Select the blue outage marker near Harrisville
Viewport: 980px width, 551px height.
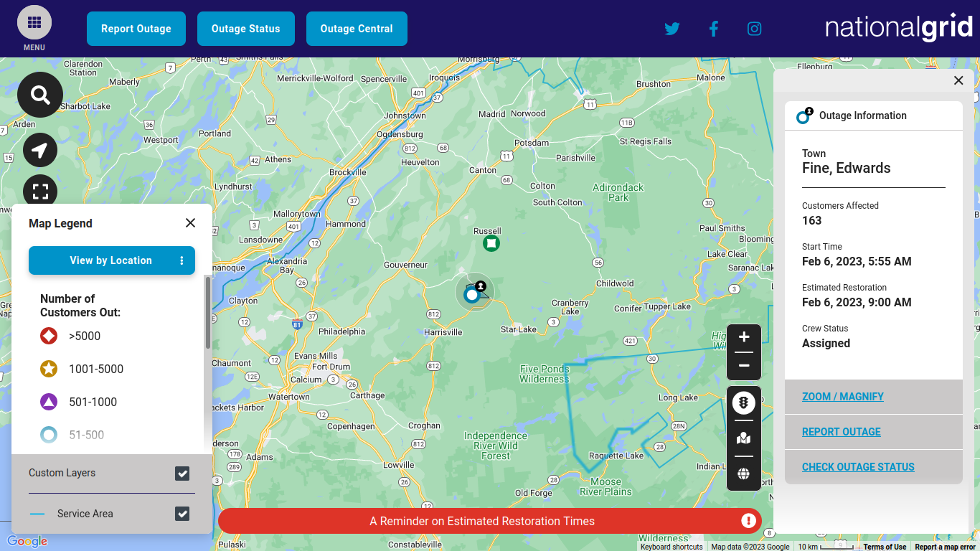[x=471, y=295]
